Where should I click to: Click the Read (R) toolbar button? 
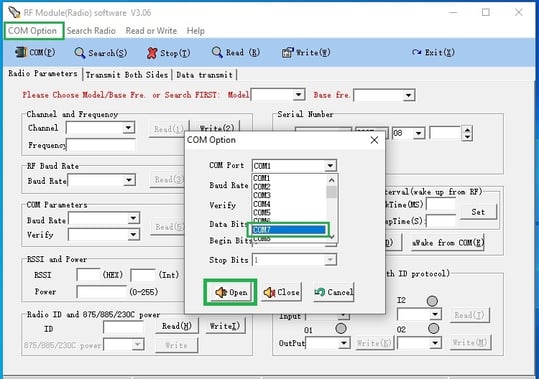click(235, 53)
